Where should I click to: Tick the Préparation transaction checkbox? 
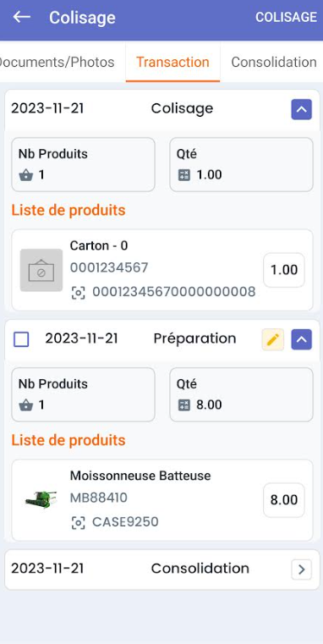(x=21, y=339)
